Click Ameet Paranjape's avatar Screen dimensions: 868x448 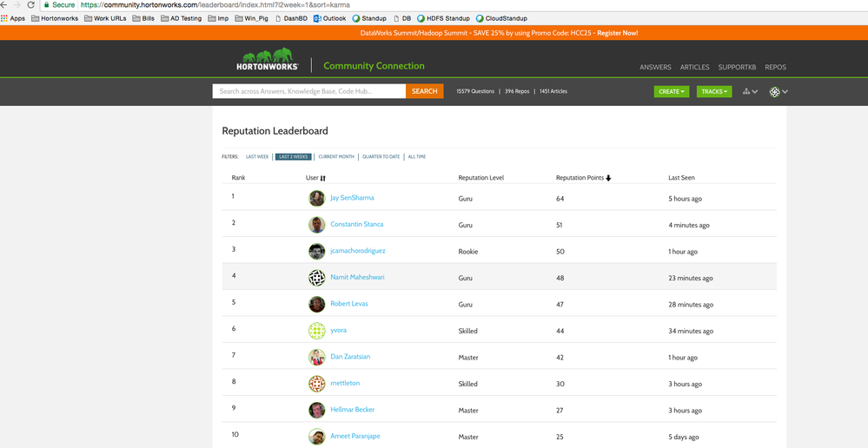pyautogui.click(x=316, y=437)
